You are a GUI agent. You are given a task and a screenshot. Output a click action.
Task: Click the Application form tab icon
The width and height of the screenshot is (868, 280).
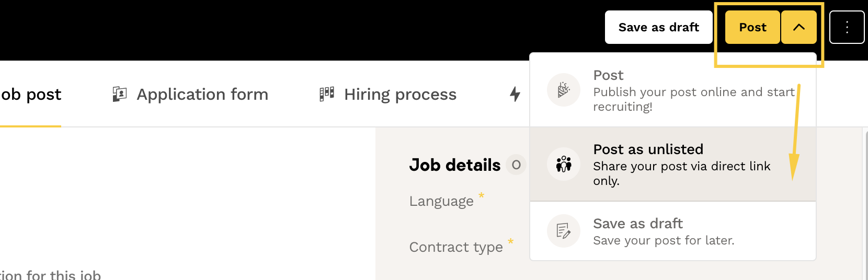(120, 94)
